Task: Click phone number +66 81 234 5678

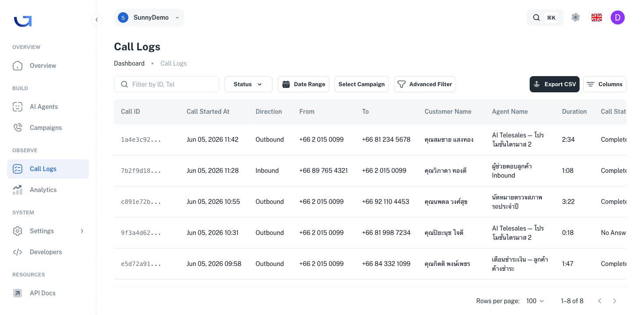Action: pos(386,140)
